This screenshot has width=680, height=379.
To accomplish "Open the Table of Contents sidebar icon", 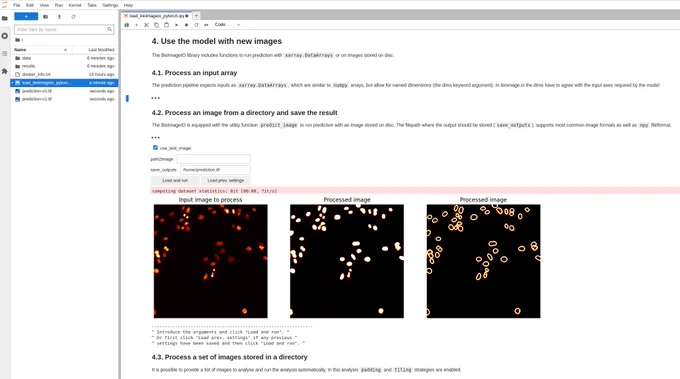I will (x=5, y=53).
